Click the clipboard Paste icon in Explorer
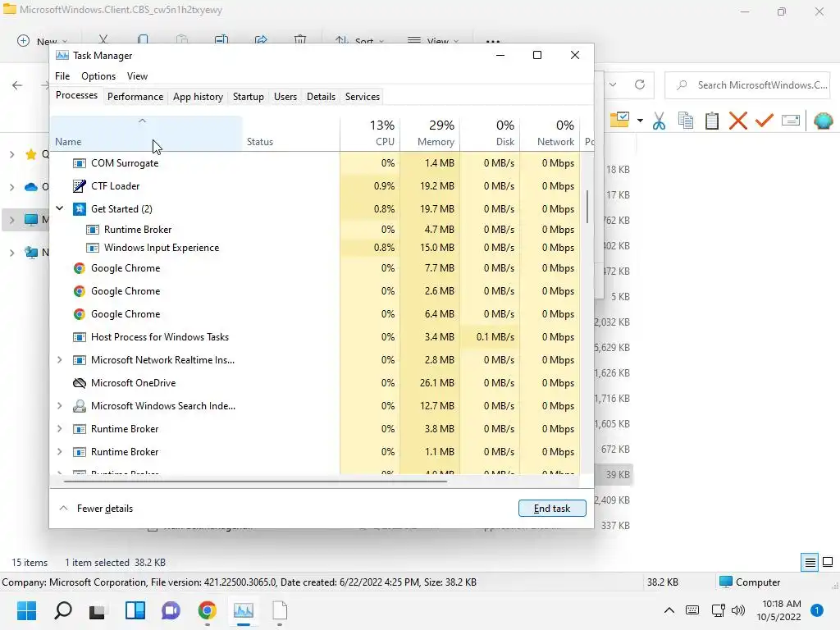 [712, 121]
